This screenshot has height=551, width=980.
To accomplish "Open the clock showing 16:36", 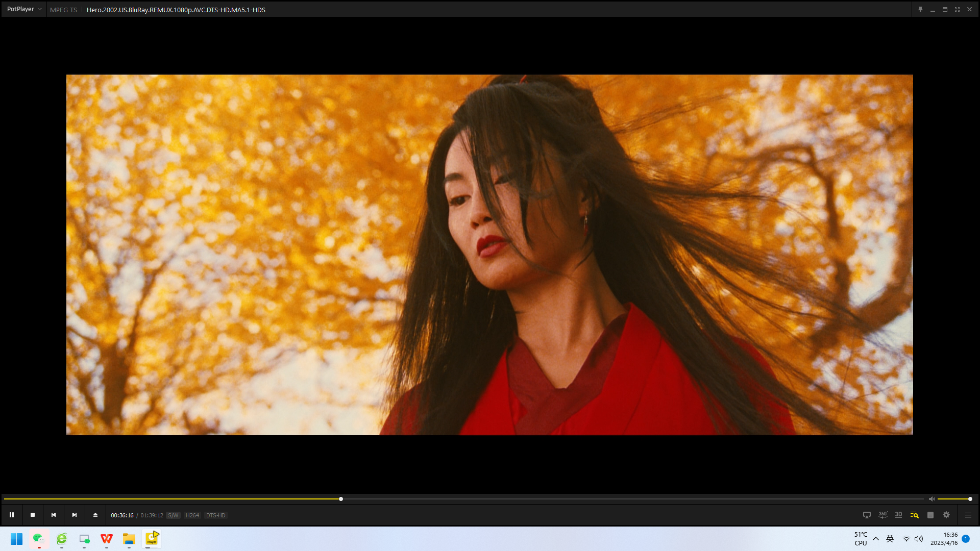I will tap(944, 539).
